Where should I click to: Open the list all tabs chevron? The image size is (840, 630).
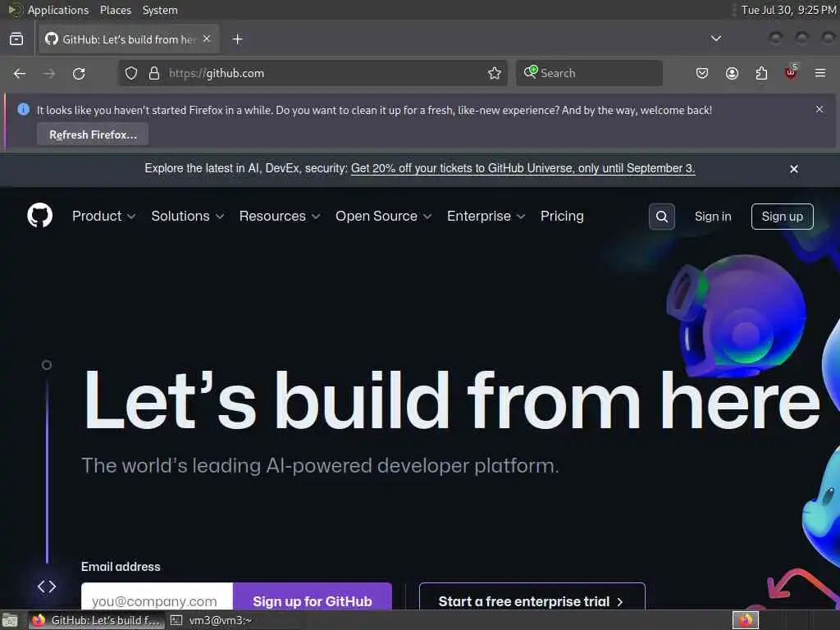(715, 39)
